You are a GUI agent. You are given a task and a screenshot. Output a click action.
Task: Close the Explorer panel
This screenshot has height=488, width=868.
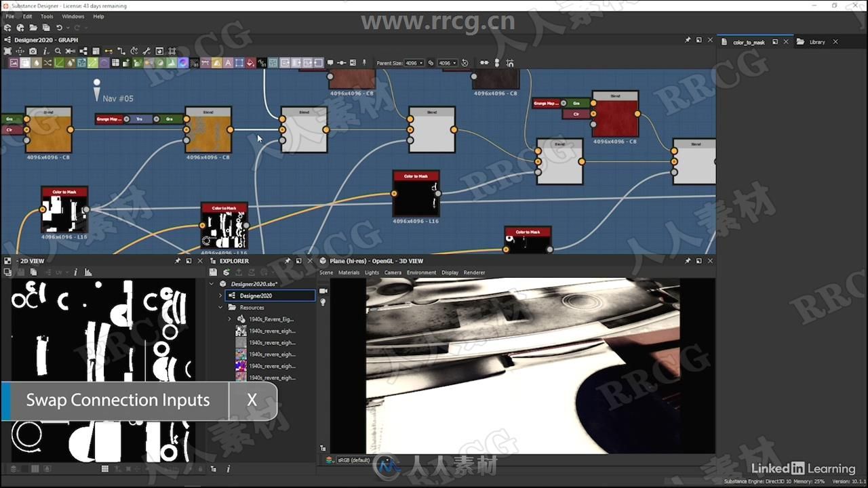(x=309, y=261)
